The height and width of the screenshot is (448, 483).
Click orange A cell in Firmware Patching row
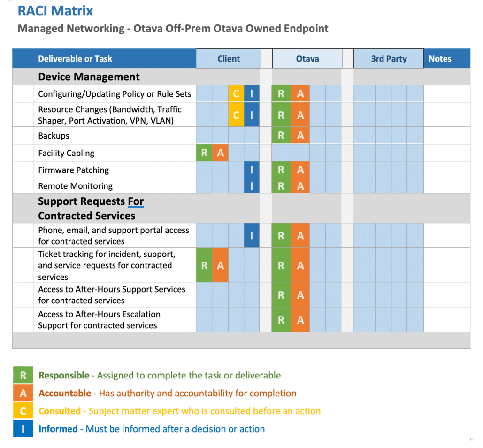coord(300,170)
